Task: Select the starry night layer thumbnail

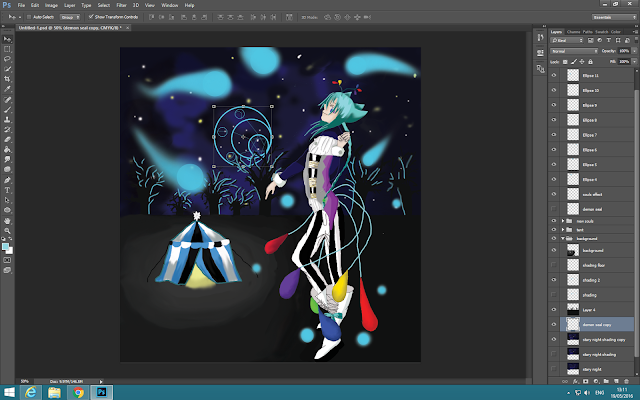Action: coord(573,369)
